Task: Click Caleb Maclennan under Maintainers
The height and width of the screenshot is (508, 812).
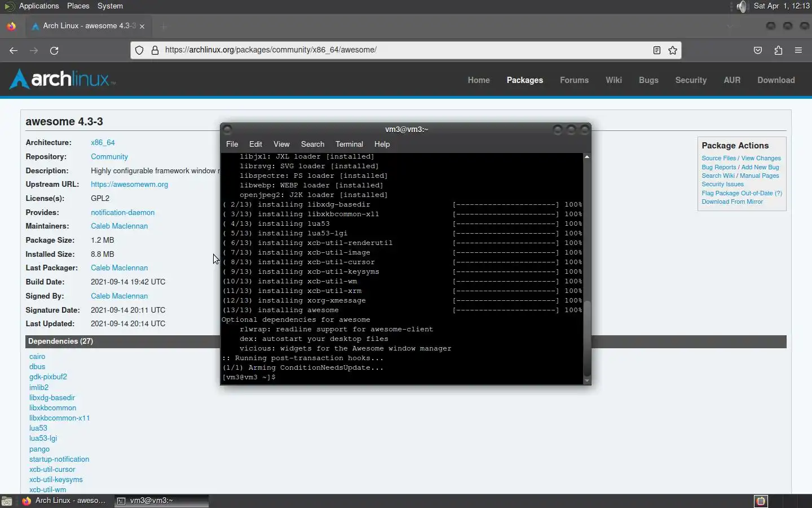Action: (119, 226)
